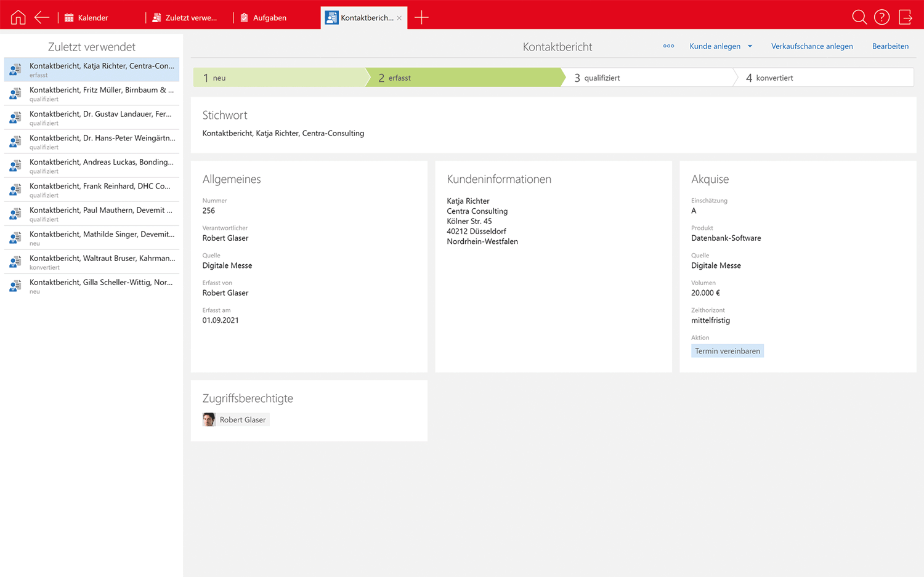Open the Kunde anlegen dropdown arrow
The image size is (924, 577).
[750, 46]
